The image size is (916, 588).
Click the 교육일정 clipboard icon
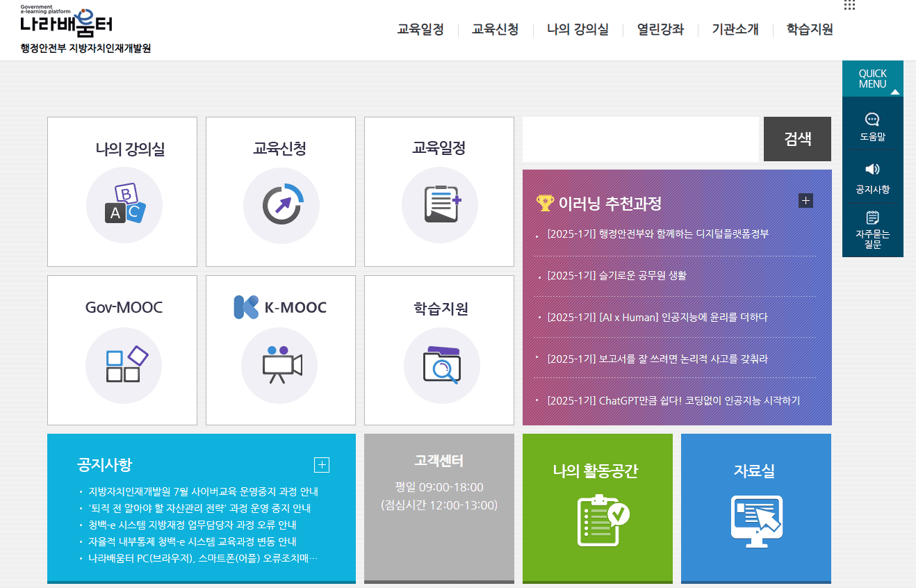(x=439, y=205)
